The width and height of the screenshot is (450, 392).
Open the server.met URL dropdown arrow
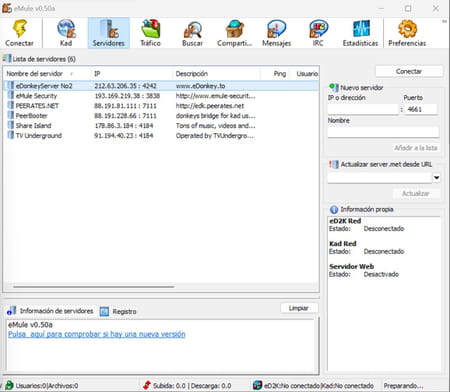tap(436, 178)
